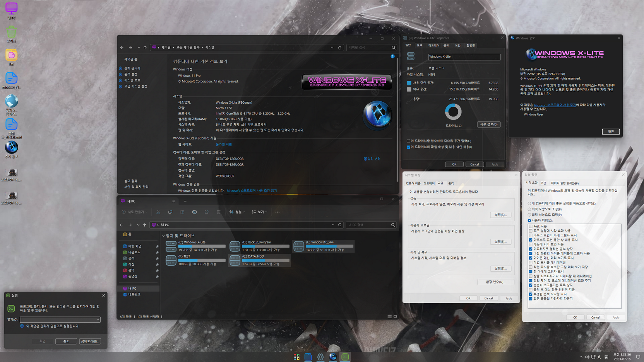Select radio 최적 모양으로 조정(B)
This screenshot has width=644, height=362.
click(x=529, y=209)
